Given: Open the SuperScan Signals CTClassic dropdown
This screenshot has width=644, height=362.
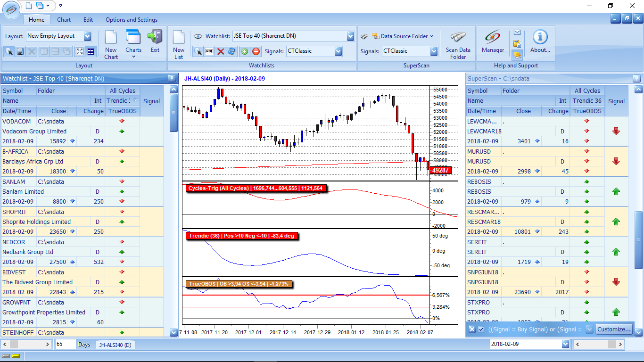Looking at the screenshot, I should click(434, 51).
